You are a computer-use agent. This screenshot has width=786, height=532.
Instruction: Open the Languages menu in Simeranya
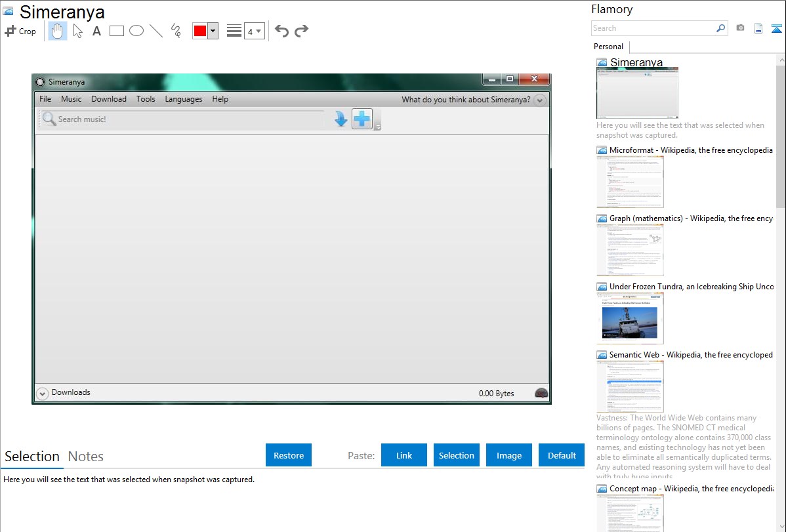(x=184, y=99)
